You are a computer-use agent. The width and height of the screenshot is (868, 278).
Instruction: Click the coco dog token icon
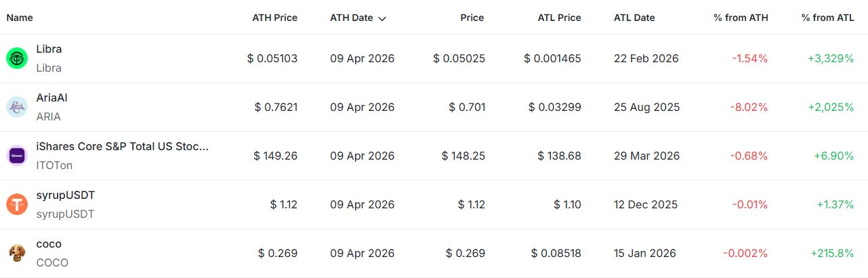pyautogui.click(x=16, y=254)
